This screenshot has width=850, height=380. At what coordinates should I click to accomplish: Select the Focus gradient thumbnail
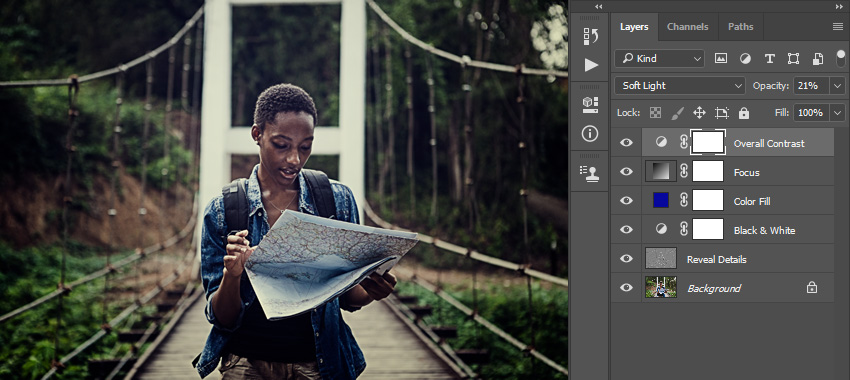661,171
